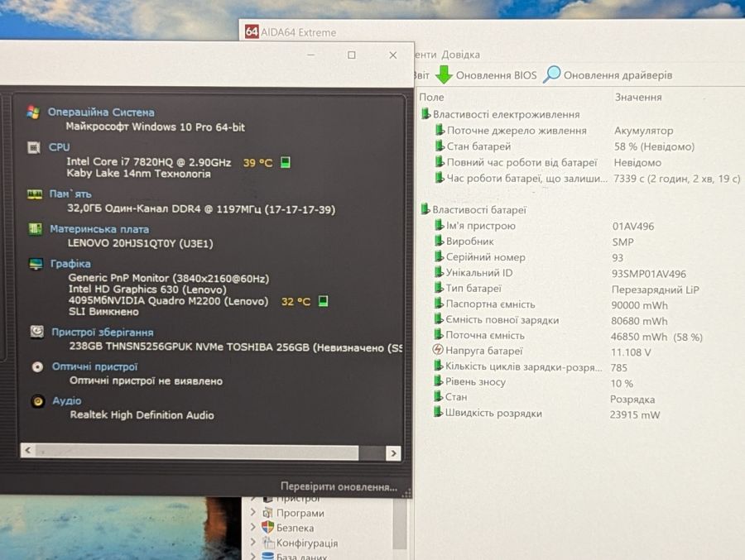The height and width of the screenshot is (560, 745).
Task: Open the Довідка menu in AIDA64
Action: point(460,55)
